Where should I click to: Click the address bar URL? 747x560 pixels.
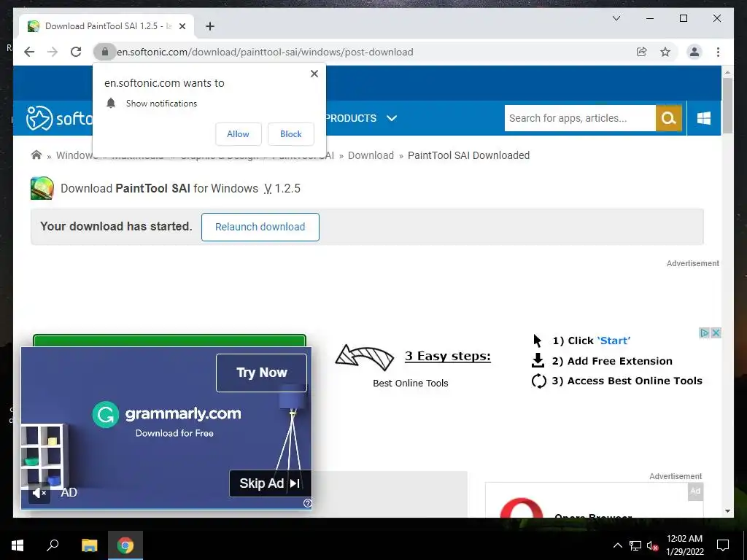(x=265, y=52)
